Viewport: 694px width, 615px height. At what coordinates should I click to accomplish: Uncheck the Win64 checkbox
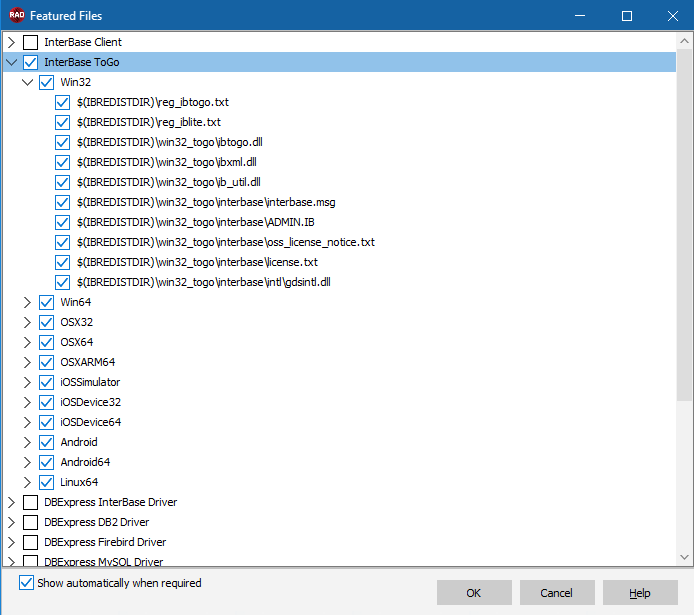[46, 302]
